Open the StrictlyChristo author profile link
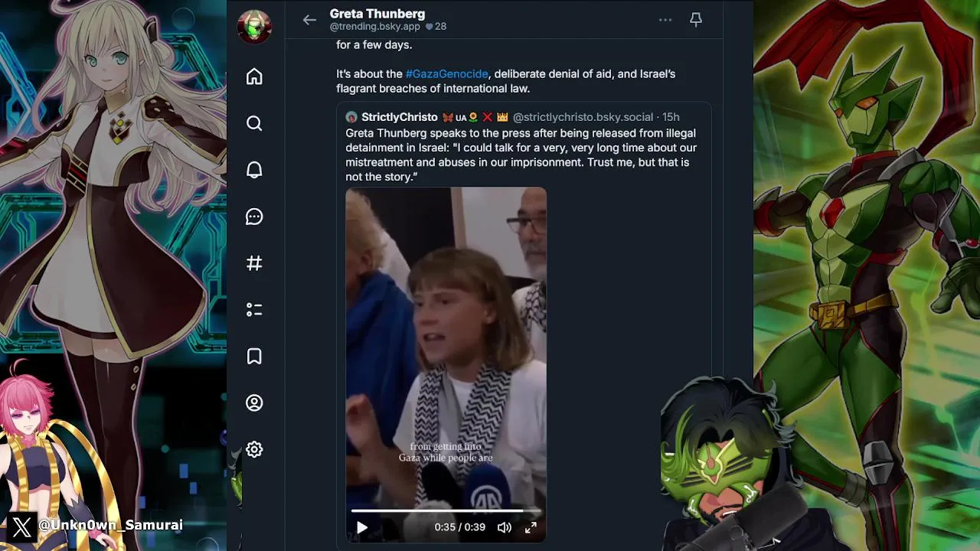The image size is (980, 551). tap(399, 117)
